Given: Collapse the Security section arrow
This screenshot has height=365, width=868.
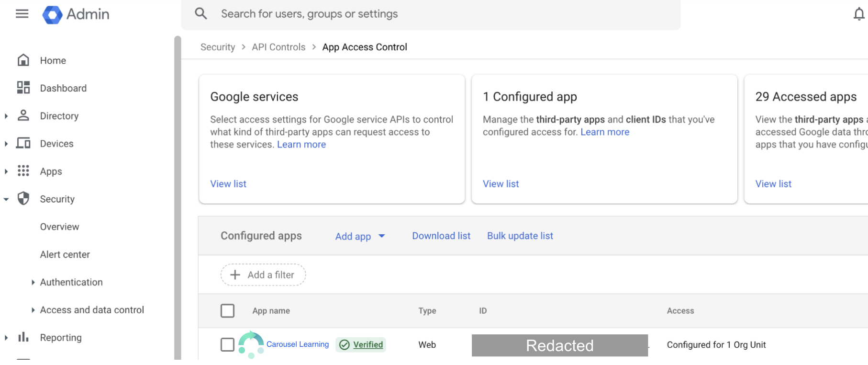Looking at the screenshot, I should pyautogui.click(x=6, y=199).
